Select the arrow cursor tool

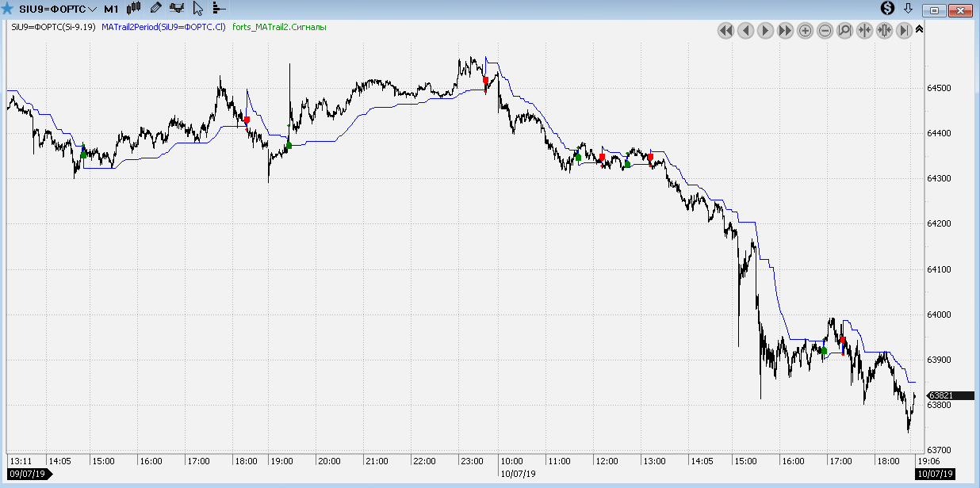click(x=197, y=9)
